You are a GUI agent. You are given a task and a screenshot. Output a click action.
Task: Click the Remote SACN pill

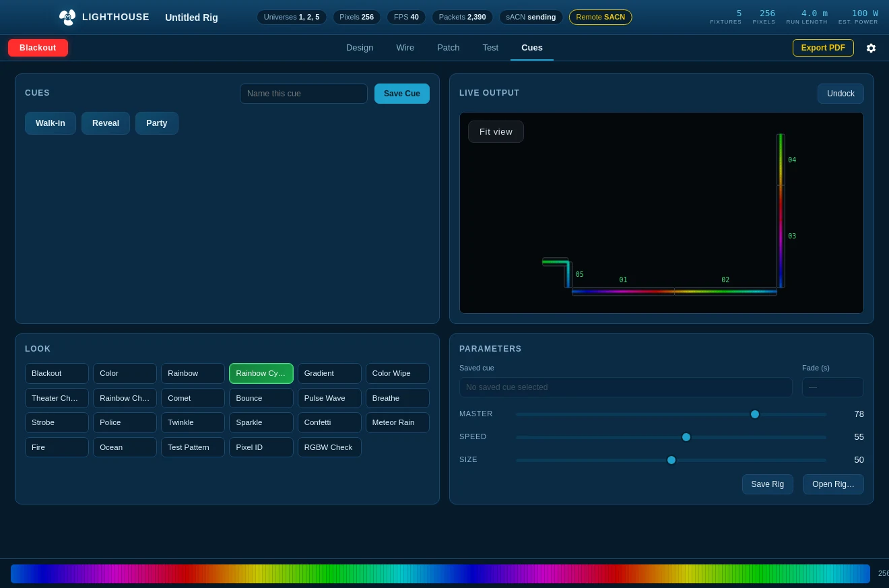pos(601,17)
